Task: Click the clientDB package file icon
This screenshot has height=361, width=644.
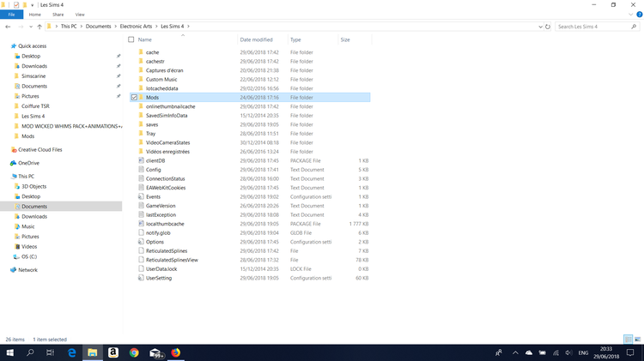Action: coord(142,160)
